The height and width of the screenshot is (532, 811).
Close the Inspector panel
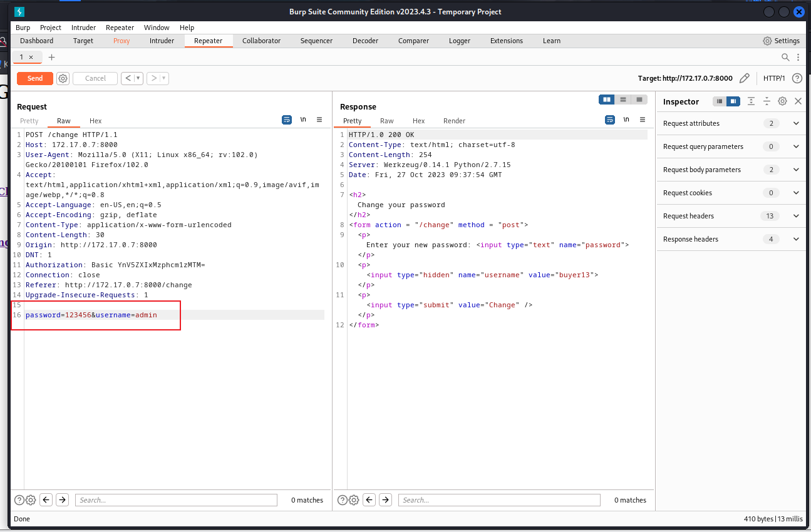798,101
